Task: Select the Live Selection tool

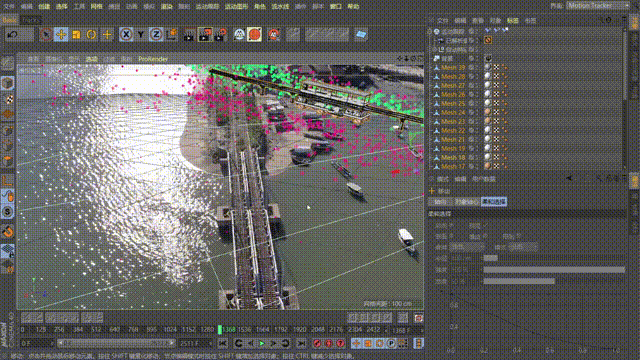Action: coord(46,35)
